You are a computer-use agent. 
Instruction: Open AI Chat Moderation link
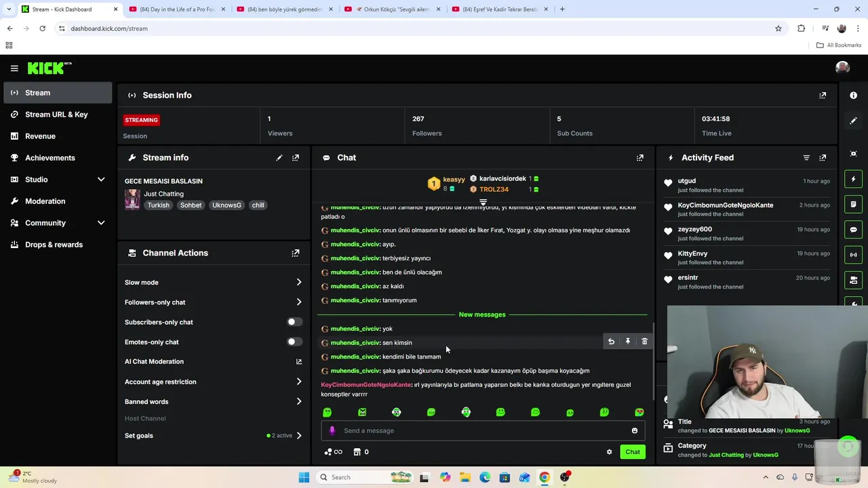[212, 361]
